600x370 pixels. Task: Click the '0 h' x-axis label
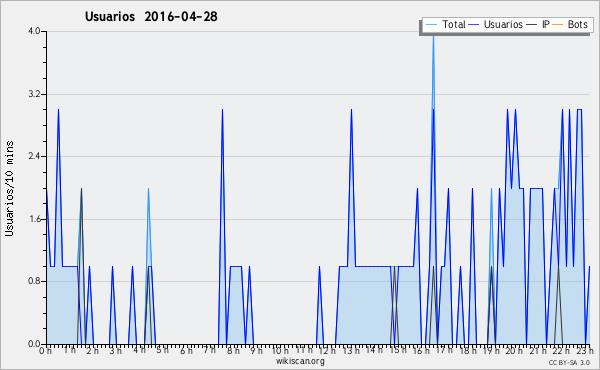pyautogui.click(x=46, y=351)
